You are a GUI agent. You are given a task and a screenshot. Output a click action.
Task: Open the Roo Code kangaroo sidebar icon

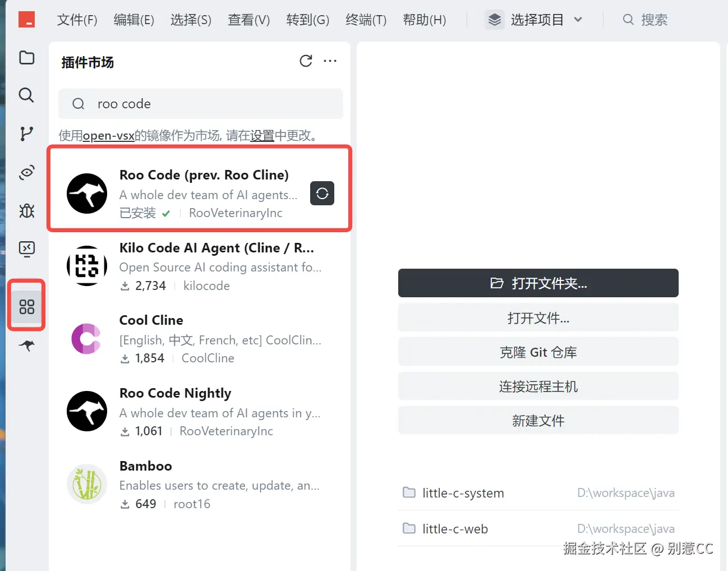tap(26, 345)
